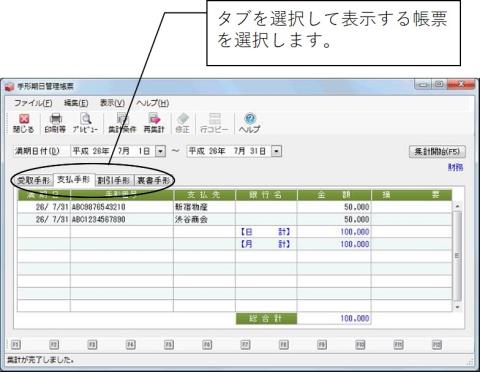Click the 金額 column header

[334, 195]
